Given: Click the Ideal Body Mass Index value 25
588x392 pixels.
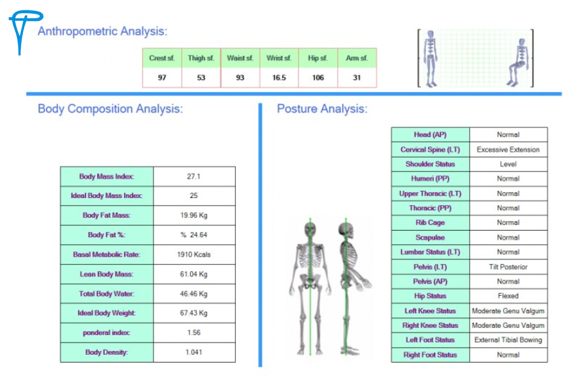Looking at the screenshot, I should (193, 195).
